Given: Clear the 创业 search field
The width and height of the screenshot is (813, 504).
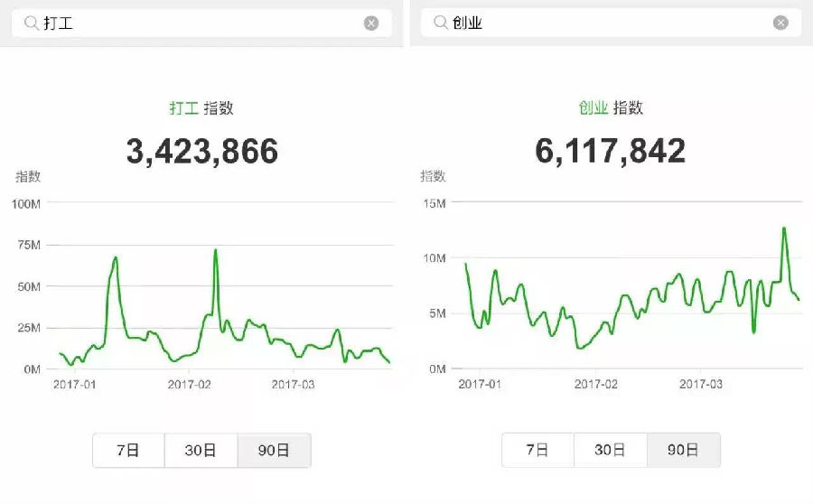Looking at the screenshot, I should click(780, 23).
